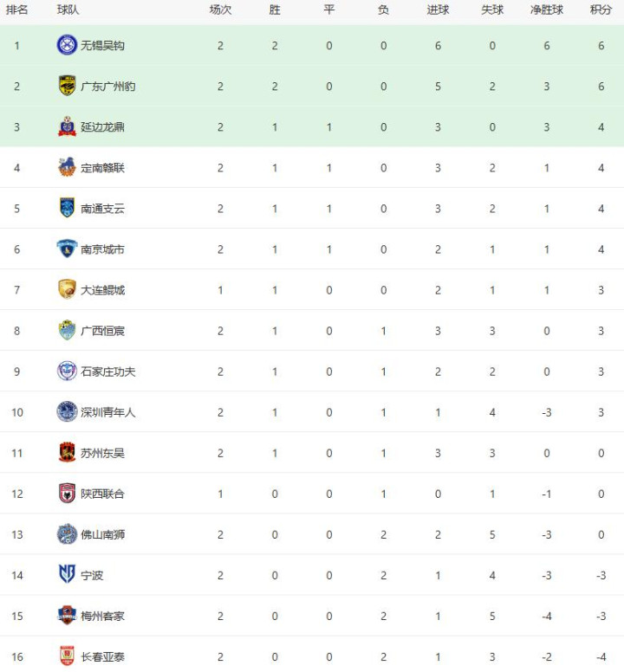
Task: Select the 佛山南狮 team name
Action: point(102,534)
